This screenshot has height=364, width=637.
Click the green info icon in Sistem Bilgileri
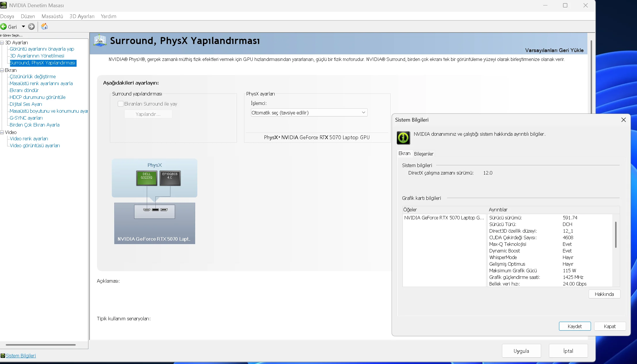click(x=403, y=138)
